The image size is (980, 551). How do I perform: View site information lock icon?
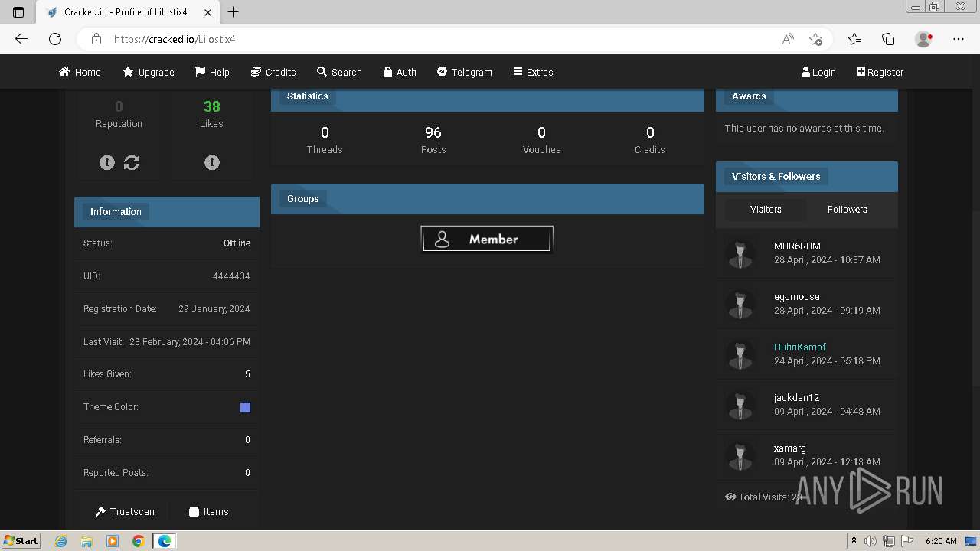click(x=96, y=39)
